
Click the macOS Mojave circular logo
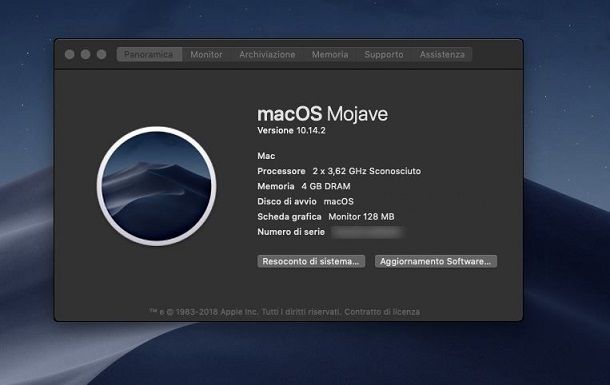tap(156, 186)
